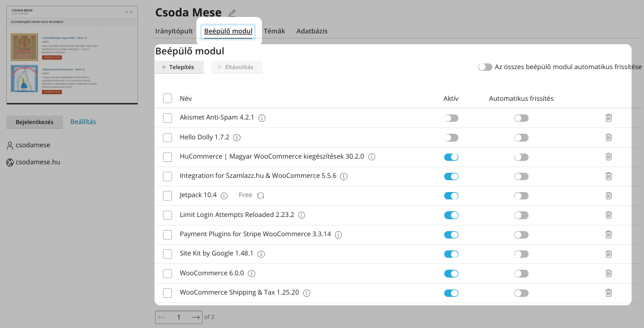Click the globe icon beside csodamese.hu
The width and height of the screenshot is (644, 328).
tap(10, 163)
